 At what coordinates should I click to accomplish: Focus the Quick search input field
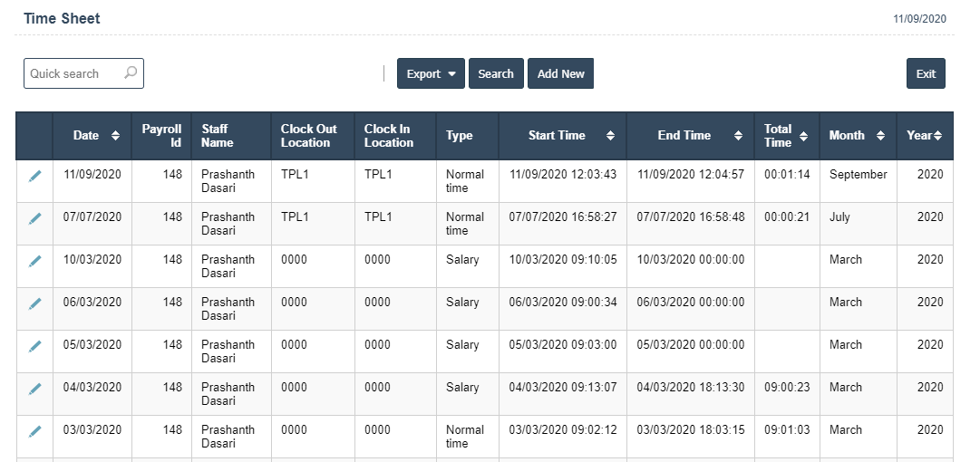click(73, 73)
